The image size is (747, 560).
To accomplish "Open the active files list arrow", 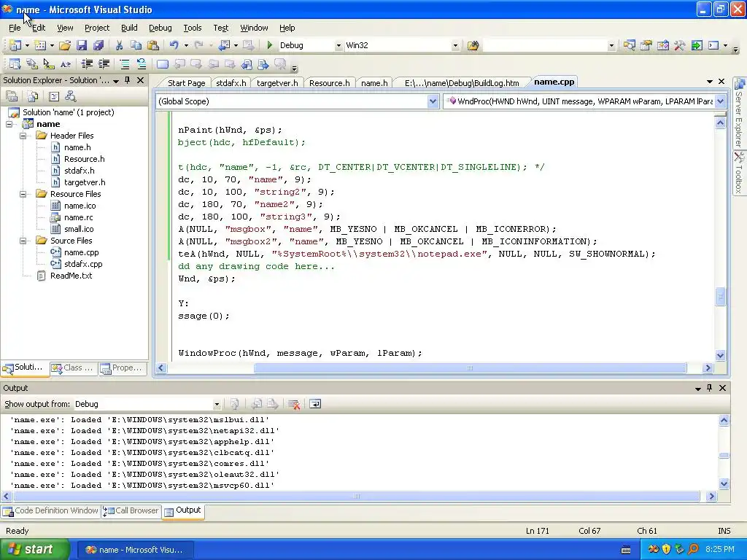I will tap(709, 82).
